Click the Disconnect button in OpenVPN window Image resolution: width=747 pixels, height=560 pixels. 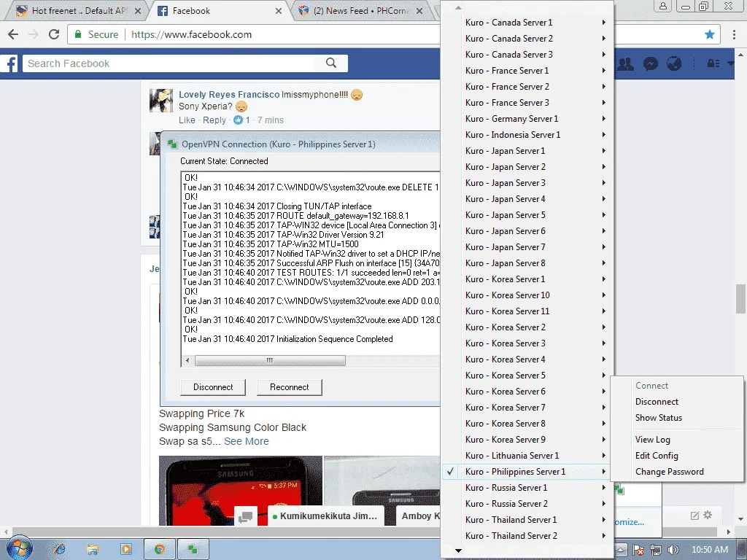(x=213, y=387)
